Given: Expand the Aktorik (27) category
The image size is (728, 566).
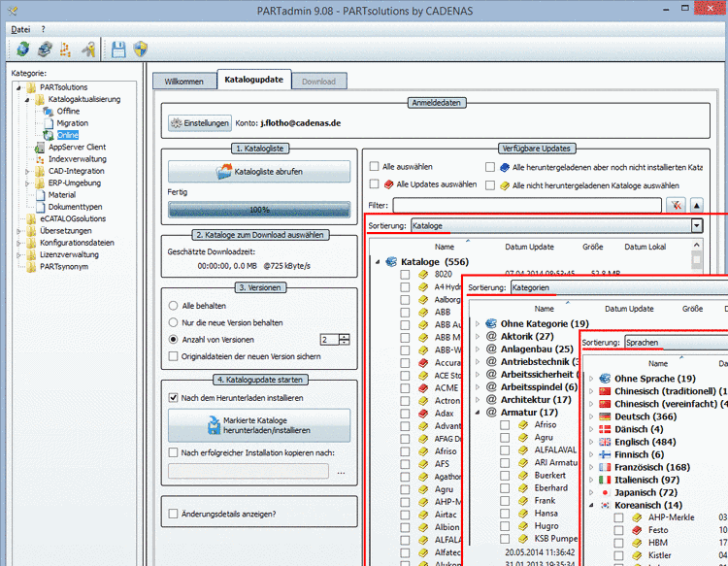Looking at the screenshot, I should pyautogui.click(x=478, y=336).
